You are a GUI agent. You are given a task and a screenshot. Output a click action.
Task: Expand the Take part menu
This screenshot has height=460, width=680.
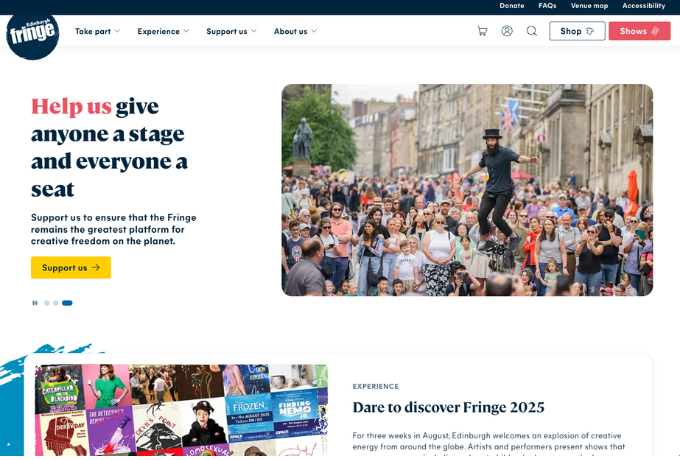(x=97, y=31)
